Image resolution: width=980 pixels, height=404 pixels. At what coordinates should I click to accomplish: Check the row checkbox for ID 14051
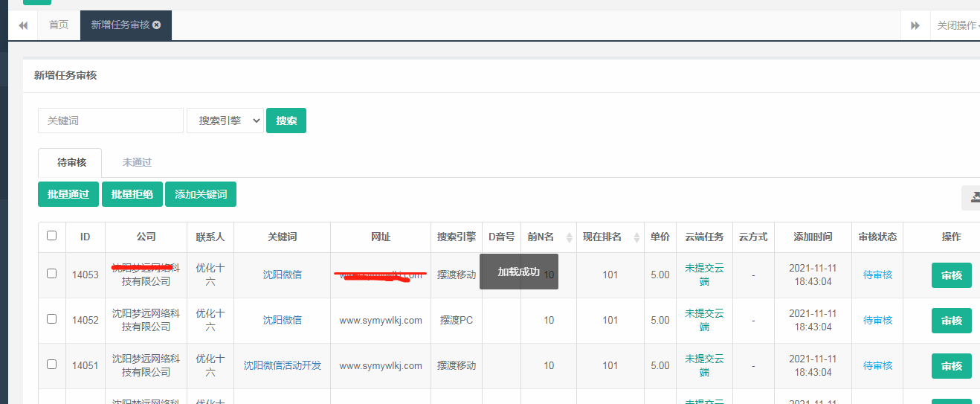coord(51,364)
